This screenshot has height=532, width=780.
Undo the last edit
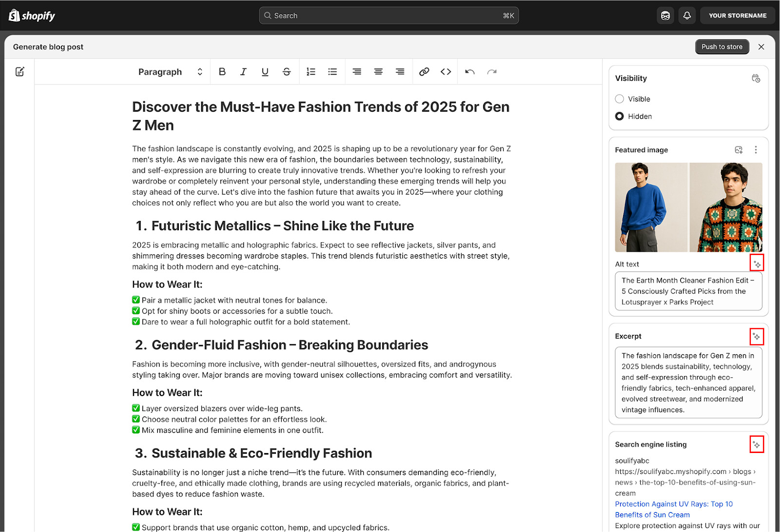point(470,72)
